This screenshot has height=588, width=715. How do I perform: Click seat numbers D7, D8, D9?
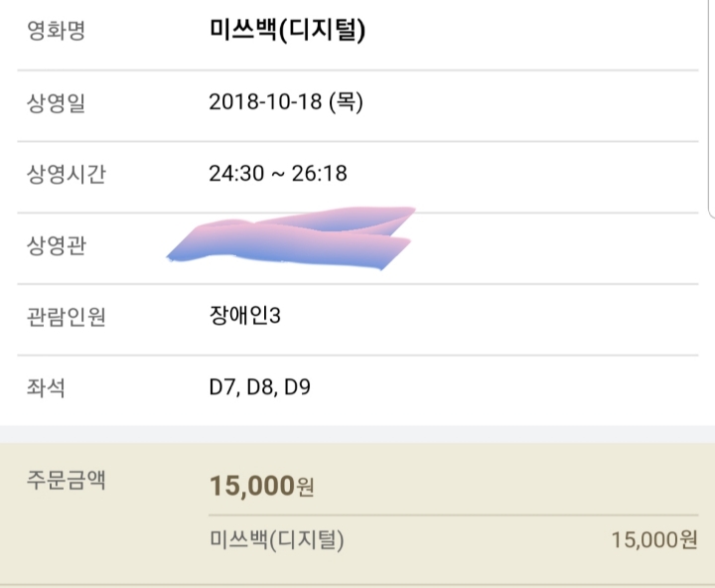pos(260,387)
